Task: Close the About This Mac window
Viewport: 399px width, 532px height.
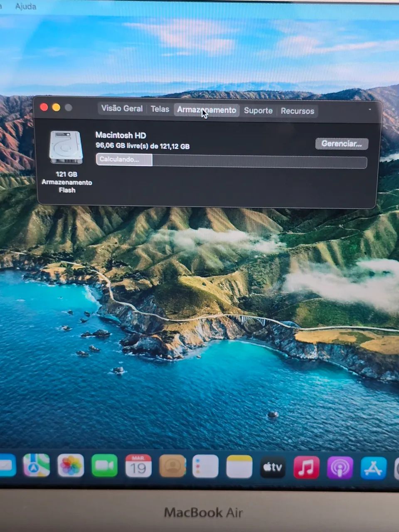Action: point(44,107)
